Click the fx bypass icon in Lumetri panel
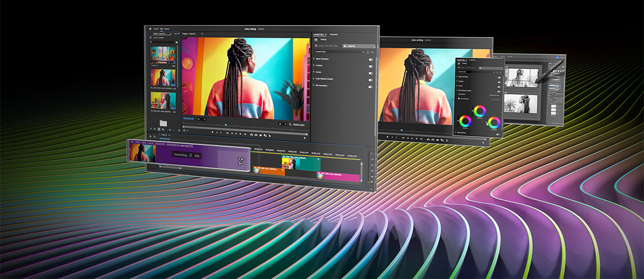 (368, 53)
